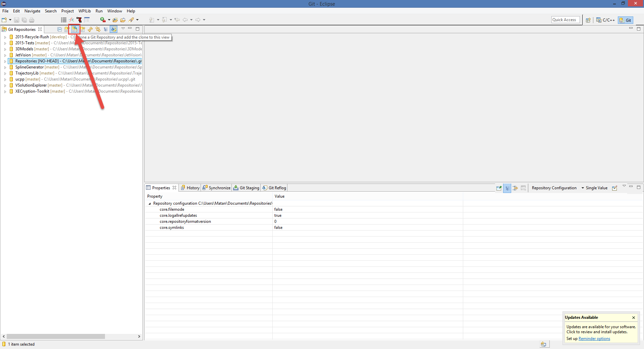
Task: Toggle Pin to Selection in Properties view
Action: [499, 188]
